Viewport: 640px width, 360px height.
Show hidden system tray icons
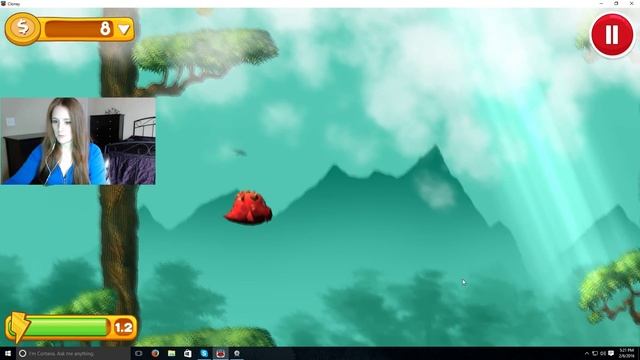tap(587, 353)
